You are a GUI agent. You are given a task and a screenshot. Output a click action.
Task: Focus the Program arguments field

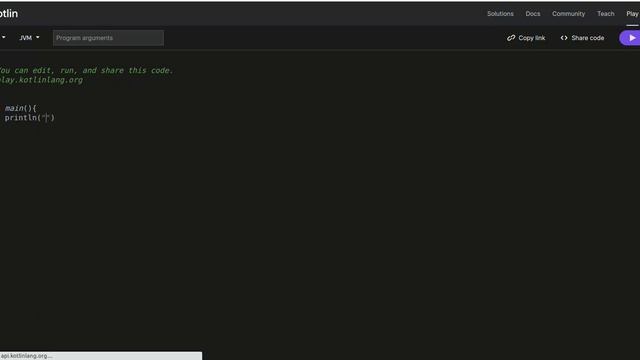[108, 38]
